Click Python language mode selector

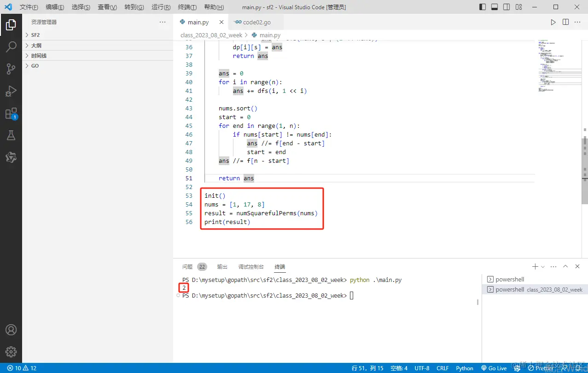click(x=465, y=368)
